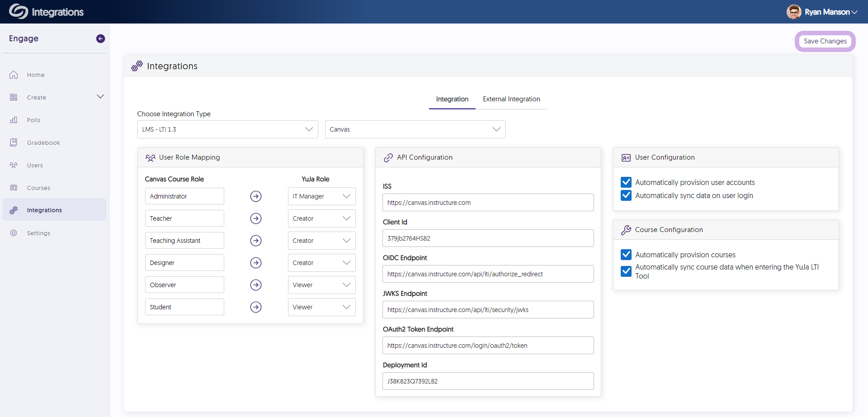Click the arrow icon in Student row
Image resolution: width=868 pixels, height=417 pixels.
[x=256, y=307]
